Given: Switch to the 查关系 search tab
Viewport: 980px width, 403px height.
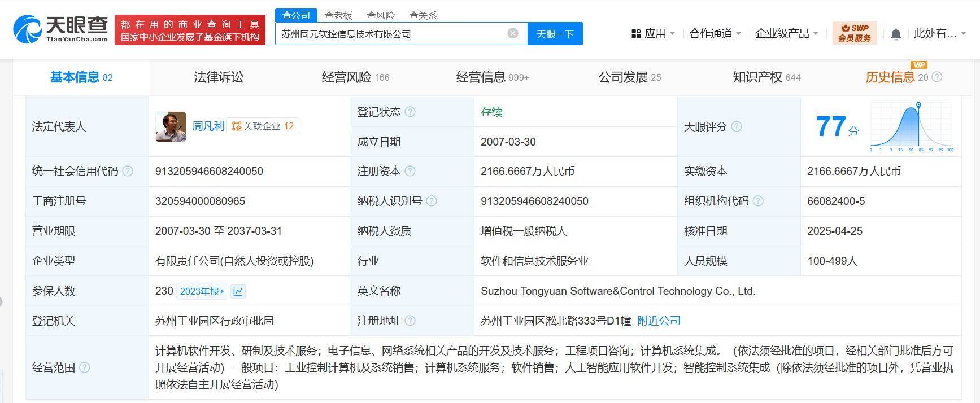Looking at the screenshot, I should [x=423, y=15].
